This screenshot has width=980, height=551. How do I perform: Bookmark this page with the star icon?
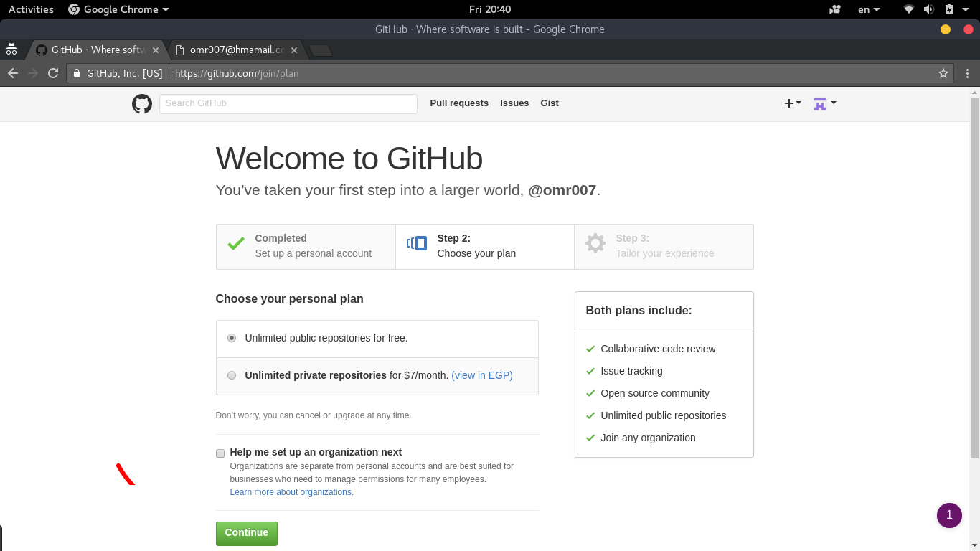tap(943, 73)
